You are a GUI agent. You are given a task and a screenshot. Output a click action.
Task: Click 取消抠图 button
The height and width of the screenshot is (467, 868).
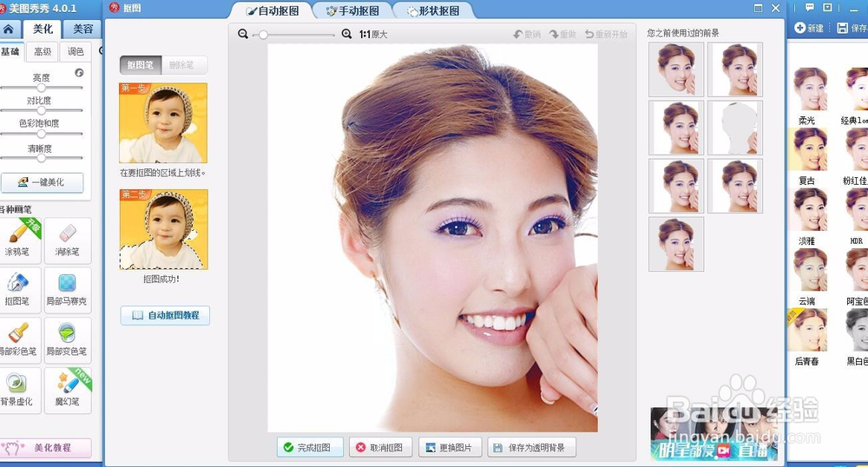381,447
